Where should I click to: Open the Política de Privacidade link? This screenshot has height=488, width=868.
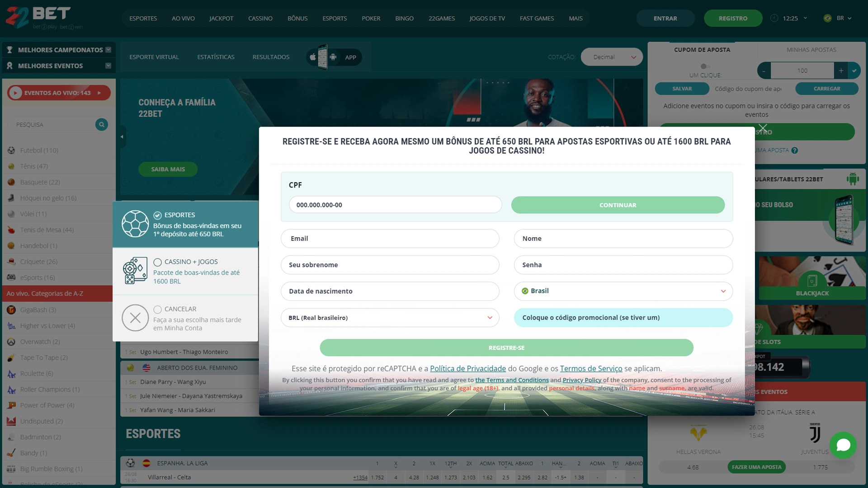pos(468,368)
